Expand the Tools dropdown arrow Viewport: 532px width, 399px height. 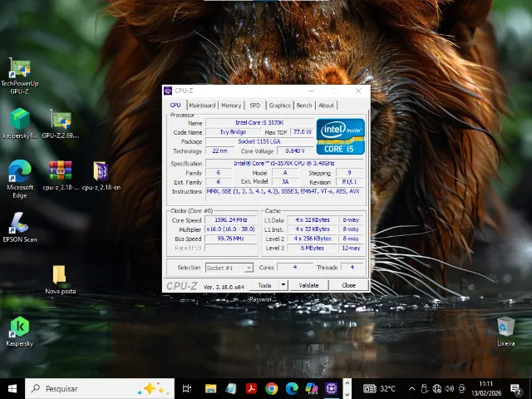click(x=283, y=285)
